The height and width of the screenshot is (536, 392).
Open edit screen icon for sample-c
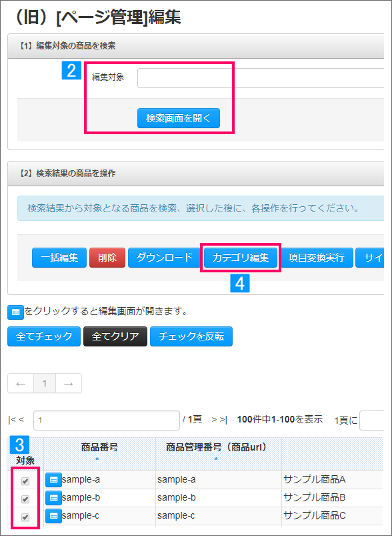tap(53, 516)
